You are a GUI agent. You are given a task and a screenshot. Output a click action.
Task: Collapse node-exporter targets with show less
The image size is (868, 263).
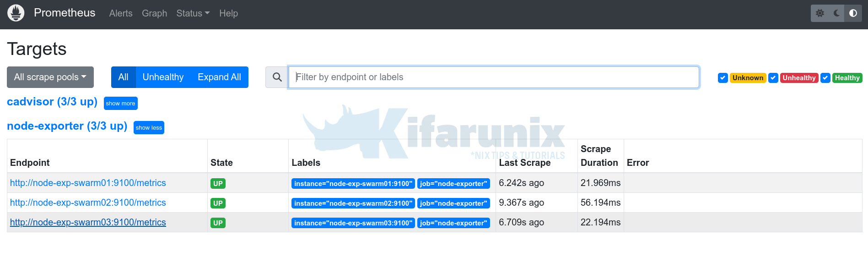tap(149, 128)
